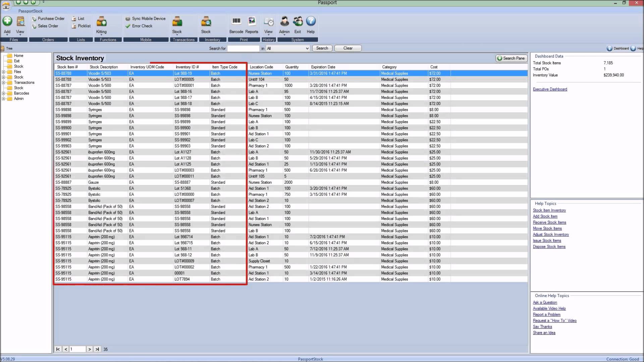Open the search field dropdown showing All
The height and width of the screenshot is (362, 644).
(x=307, y=48)
